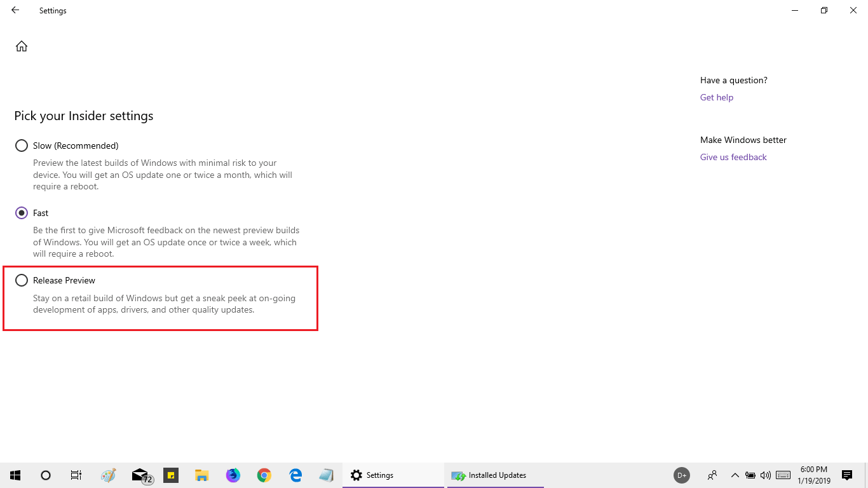Open the clock showing 6:00 PM
Image resolution: width=868 pixels, height=488 pixels.
pyautogui.click(x=814, y=475)
